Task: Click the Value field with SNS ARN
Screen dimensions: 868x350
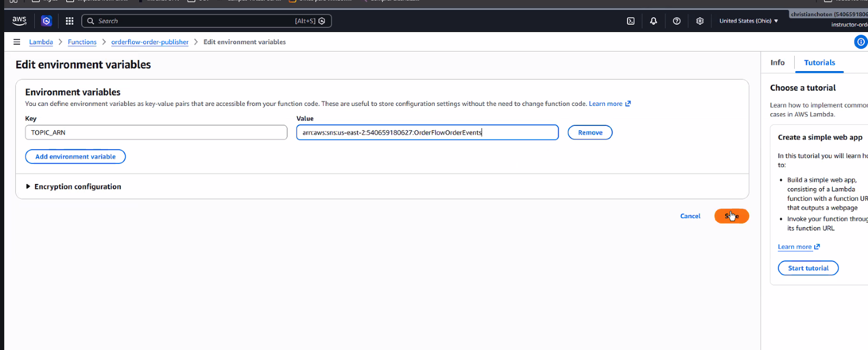Action: pos(427,132)
